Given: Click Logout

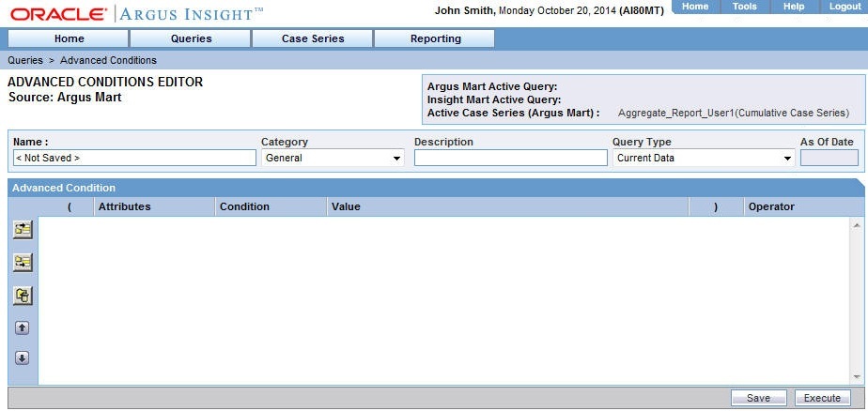Looking at the screenshot, I should click(x=845, y=7).
